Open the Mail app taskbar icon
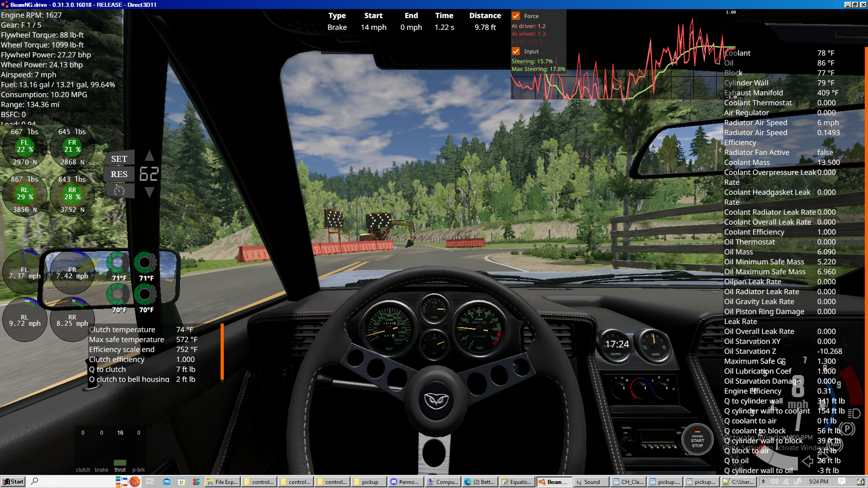 click(167, 482)
